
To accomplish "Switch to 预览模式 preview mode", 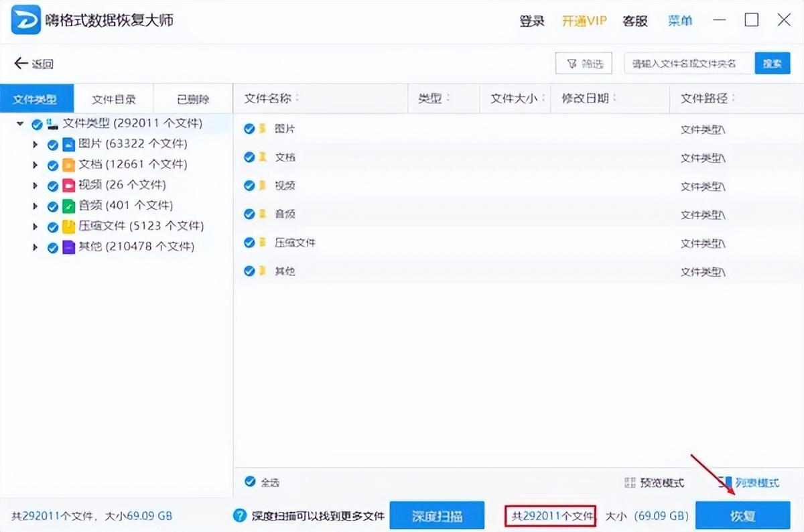I will tap(654, 482).
